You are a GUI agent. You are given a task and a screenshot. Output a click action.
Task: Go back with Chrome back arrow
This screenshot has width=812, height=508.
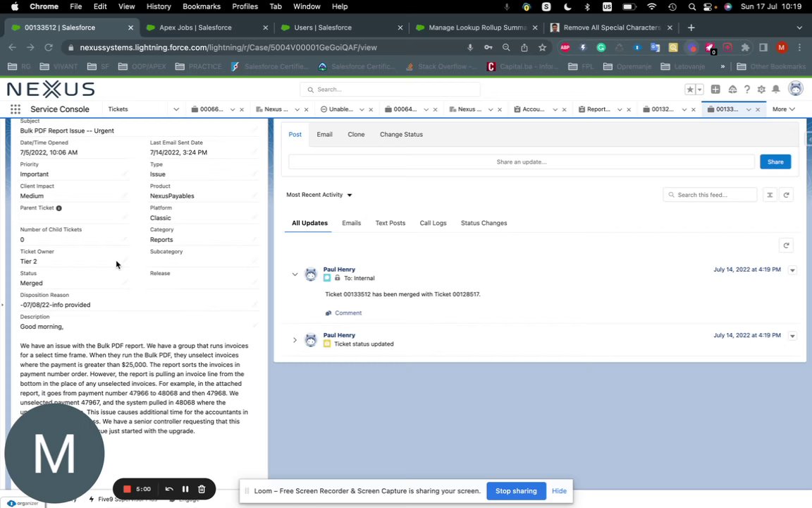(x=13, y=47)
